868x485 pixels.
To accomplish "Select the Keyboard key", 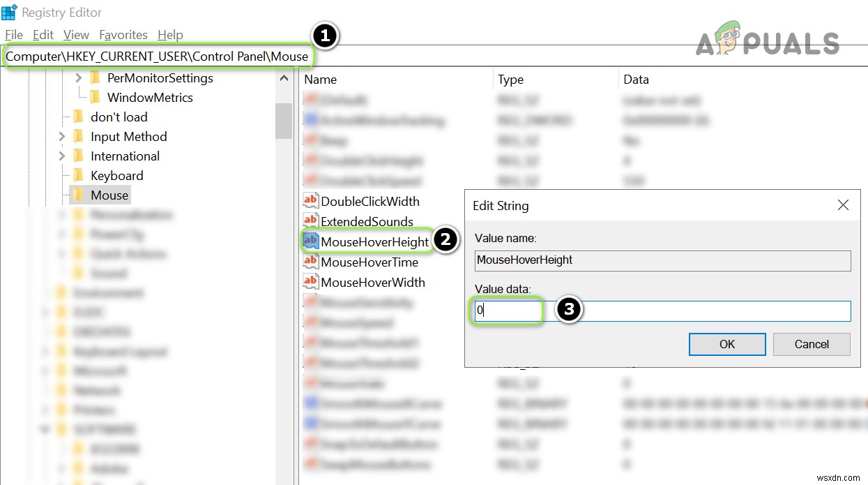I will (117, 176).
